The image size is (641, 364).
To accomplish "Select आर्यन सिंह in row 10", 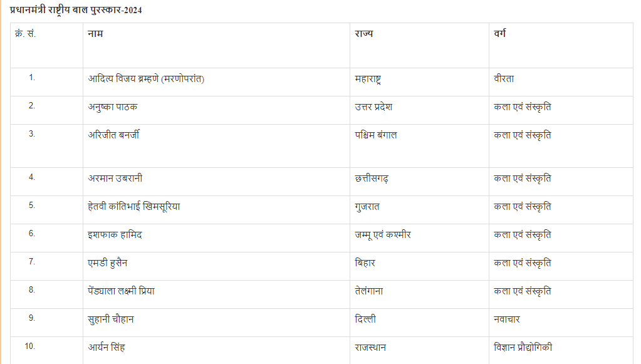I will click(110, 348).
